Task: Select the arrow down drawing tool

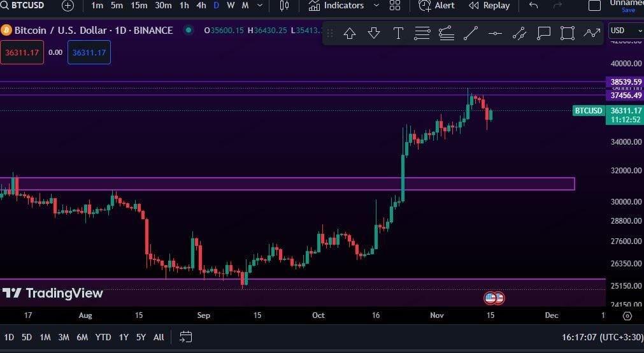Action: (x=374, y=33)
